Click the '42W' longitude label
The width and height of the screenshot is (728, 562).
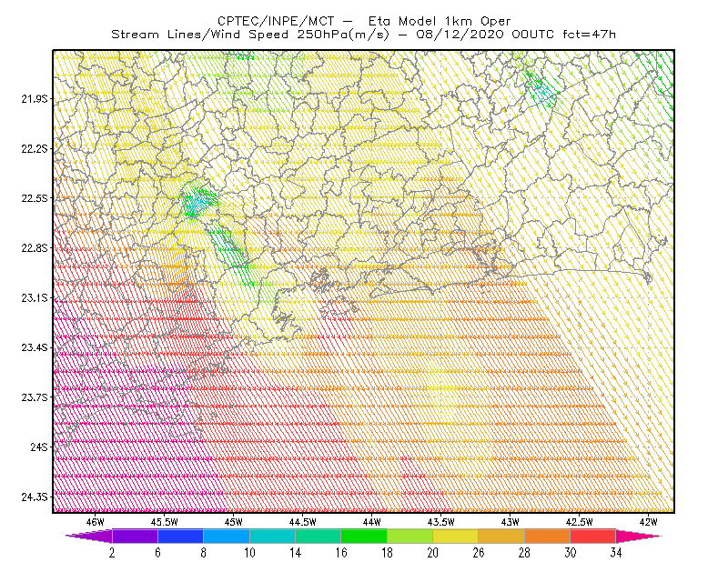[649, 522]
